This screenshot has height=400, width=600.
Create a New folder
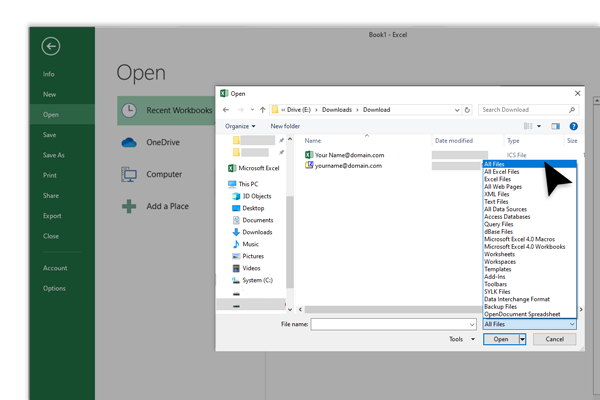click(285, 126)
